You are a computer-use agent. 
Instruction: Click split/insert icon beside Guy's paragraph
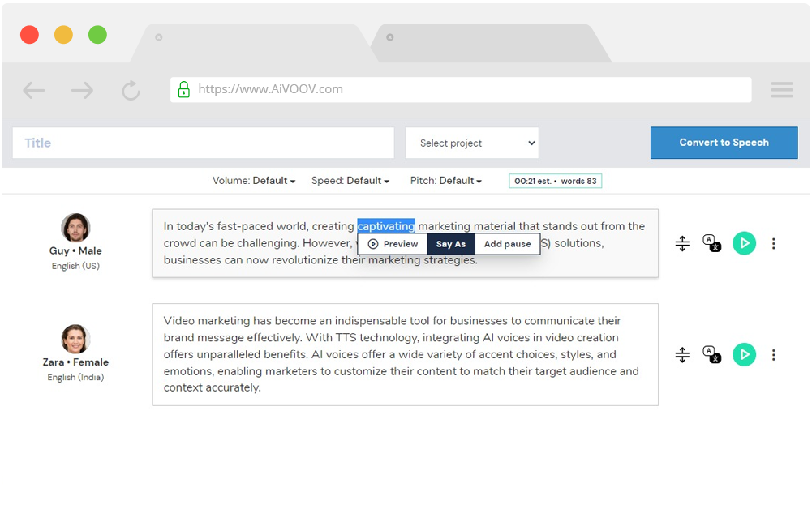(682, 243)
